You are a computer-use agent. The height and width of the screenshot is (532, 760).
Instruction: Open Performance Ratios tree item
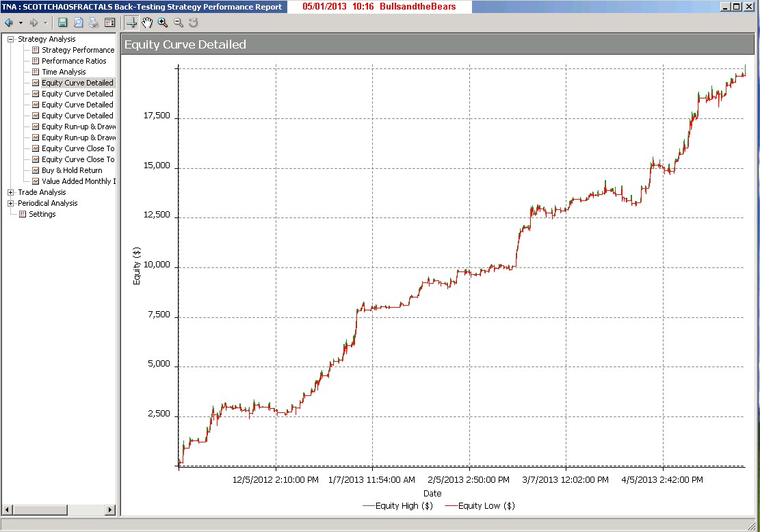point(74,61)
